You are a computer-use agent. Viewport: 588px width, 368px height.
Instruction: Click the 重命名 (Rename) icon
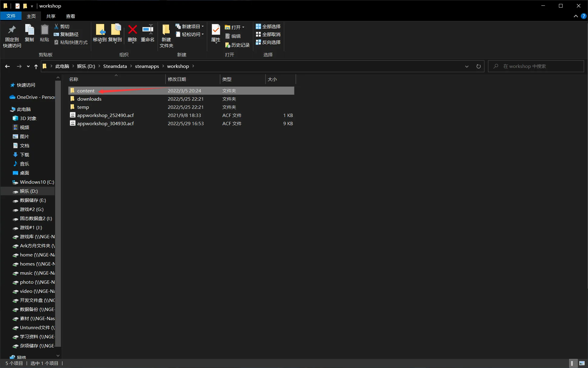coord(148,30)
